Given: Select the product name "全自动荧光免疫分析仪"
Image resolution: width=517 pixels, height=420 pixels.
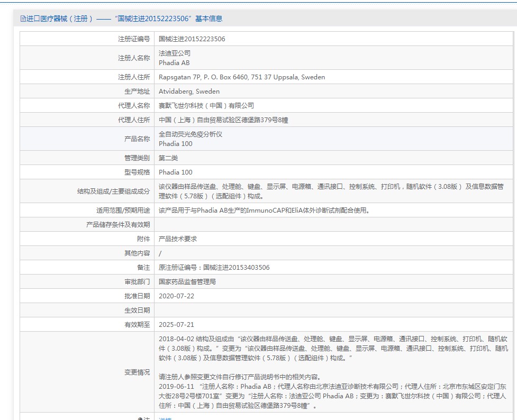Looking at the screenshot, I should click(191, 134).
